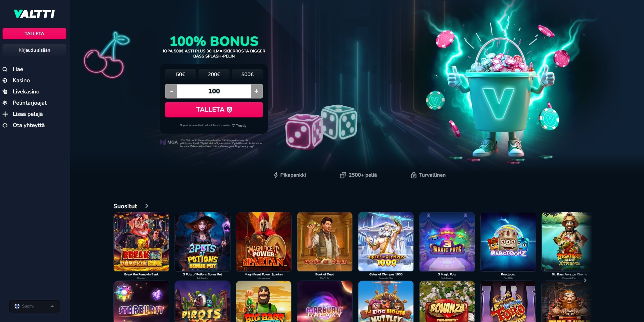This screenshot has height=322, width=644.
Task: Expand the Suositut section with its chevron
Action: (146, 206)
